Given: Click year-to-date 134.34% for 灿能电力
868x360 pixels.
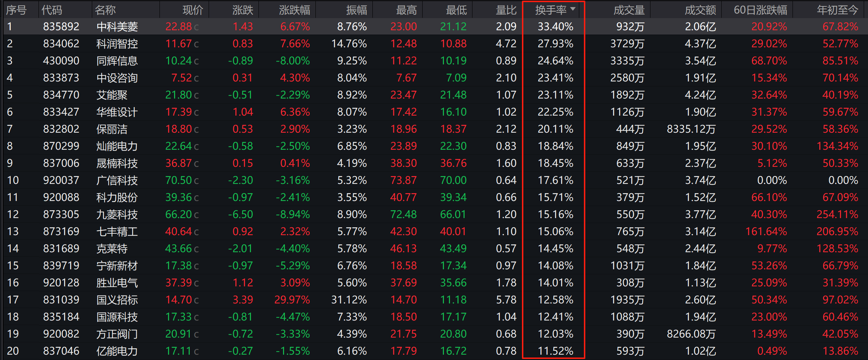Looking at the screenshot, I should [837, 146].
